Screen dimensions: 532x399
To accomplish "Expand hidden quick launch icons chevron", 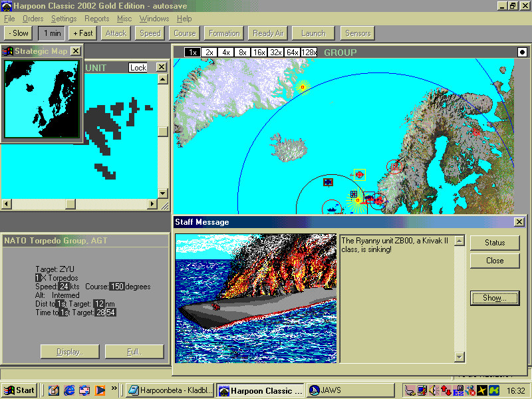I will tap(114, 388).
